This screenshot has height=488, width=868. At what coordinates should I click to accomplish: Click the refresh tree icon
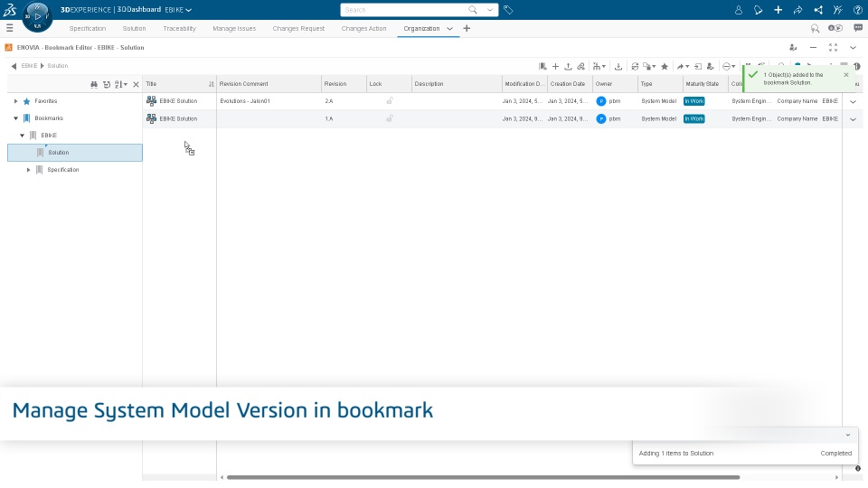(107, 84)
